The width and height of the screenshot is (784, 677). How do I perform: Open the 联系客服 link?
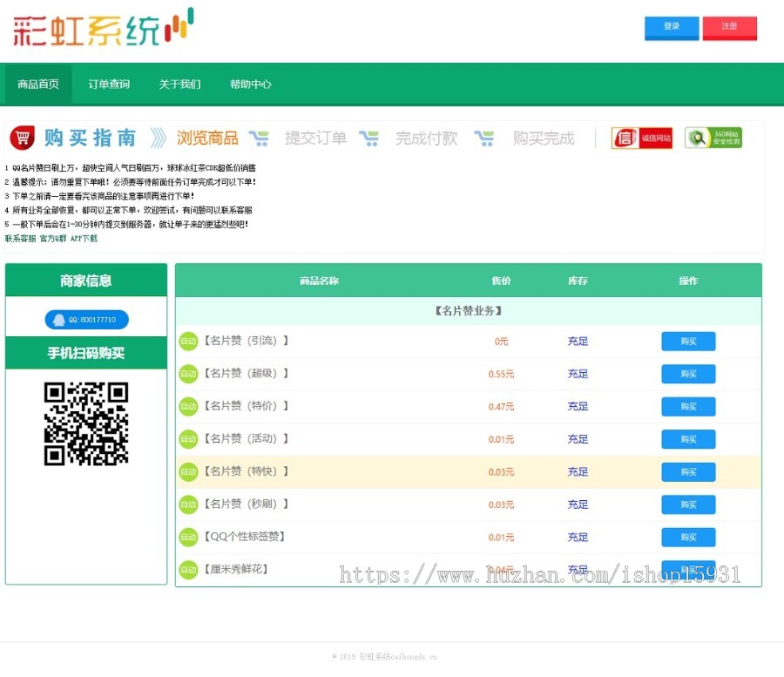pos(21,239)
